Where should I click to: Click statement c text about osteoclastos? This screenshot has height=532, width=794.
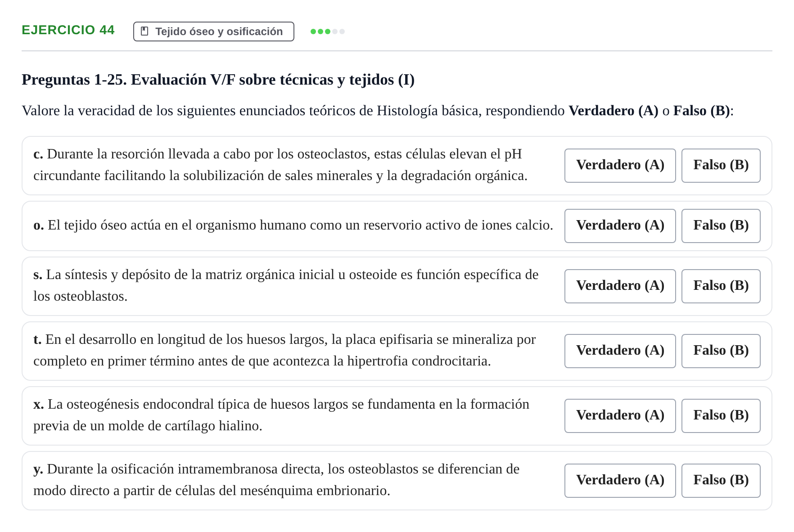click(x=280, y=165)
